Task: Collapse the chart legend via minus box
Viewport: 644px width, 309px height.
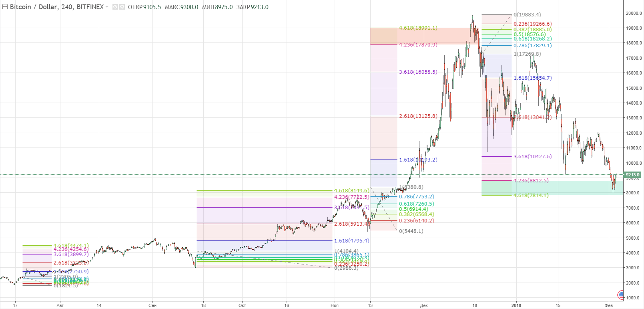Action: tap(5, 7)
